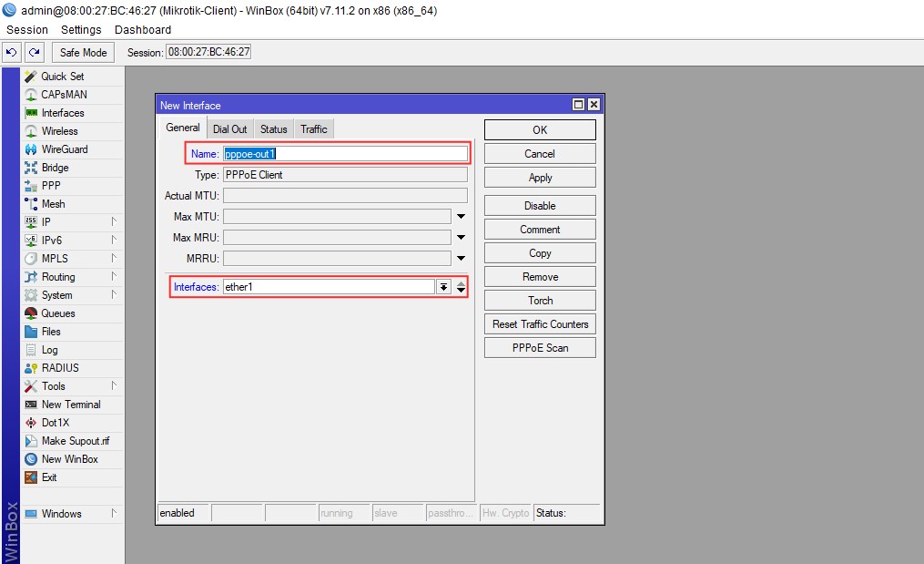Expand the Max MRU field arrow

pos(461,238)
